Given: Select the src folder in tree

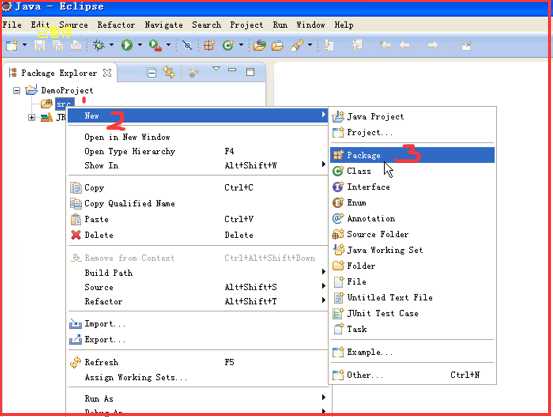Looking at the screenshot, I should (65, 104).
